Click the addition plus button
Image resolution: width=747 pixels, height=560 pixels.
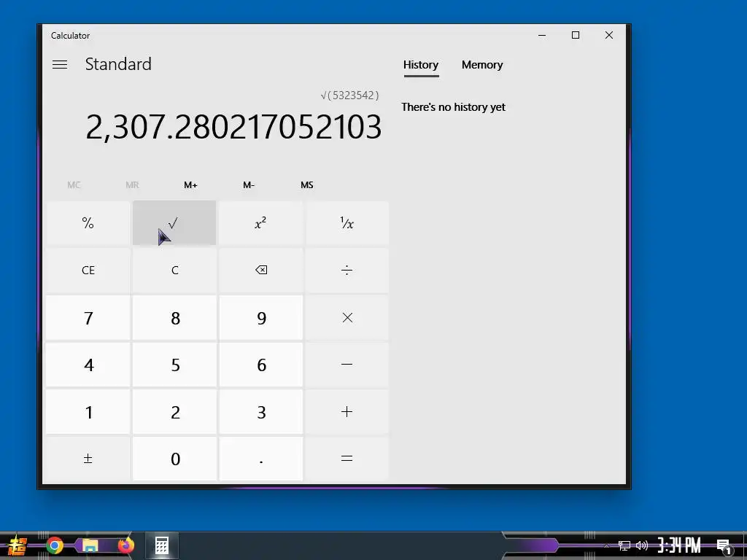347,412
